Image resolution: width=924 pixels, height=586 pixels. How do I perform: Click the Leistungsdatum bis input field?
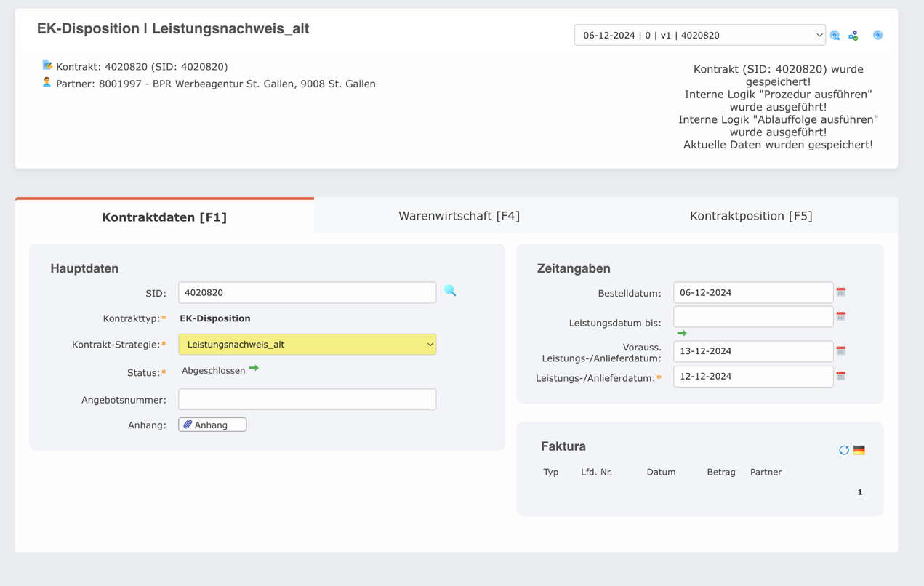(752, 316)
